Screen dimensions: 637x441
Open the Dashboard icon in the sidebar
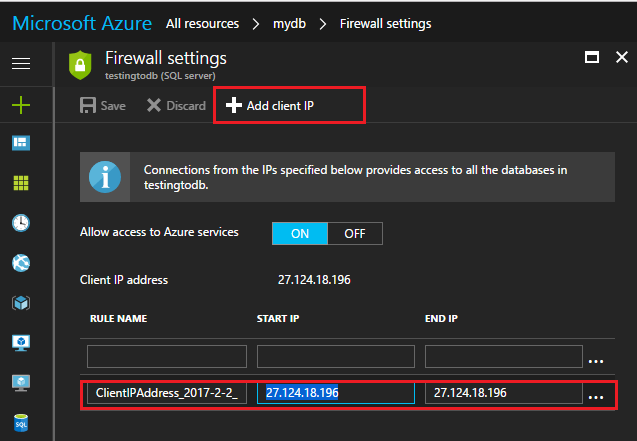(x=21, y=143)
